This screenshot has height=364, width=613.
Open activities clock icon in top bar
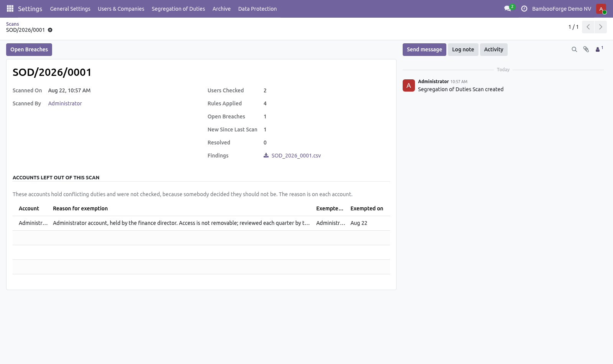[524, 8]
